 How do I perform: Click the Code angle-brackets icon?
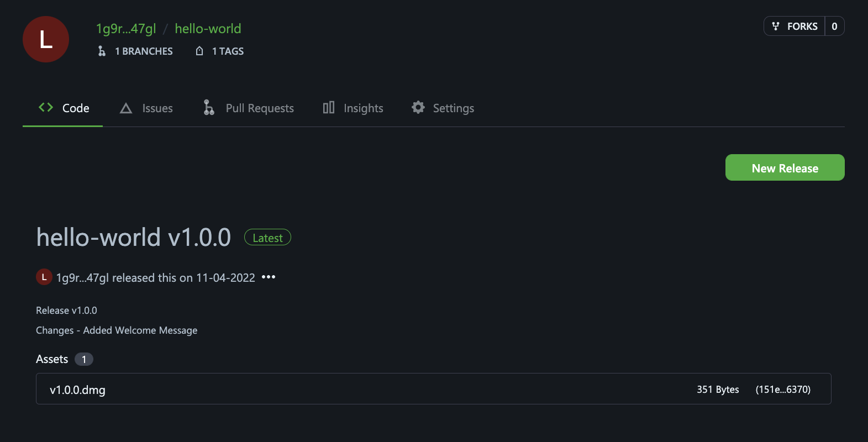pyautogui.click(x=46, y=107)
